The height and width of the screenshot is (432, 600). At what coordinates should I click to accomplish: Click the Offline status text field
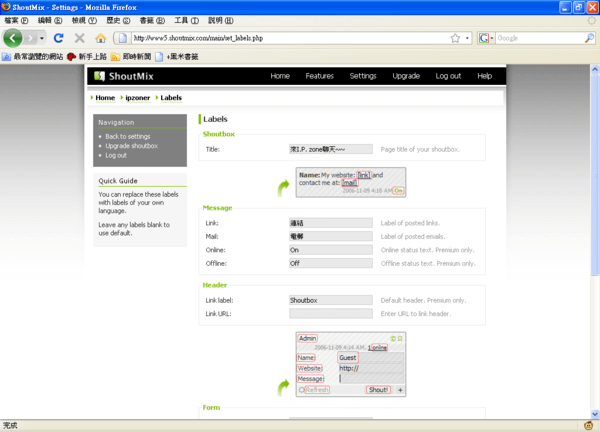(x=331, y=263)
